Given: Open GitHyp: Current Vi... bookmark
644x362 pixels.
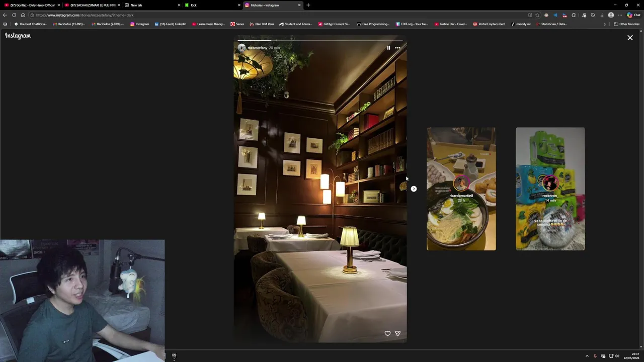Looking at the screenshot, I should pyautogui.click(x=334, y=24).
